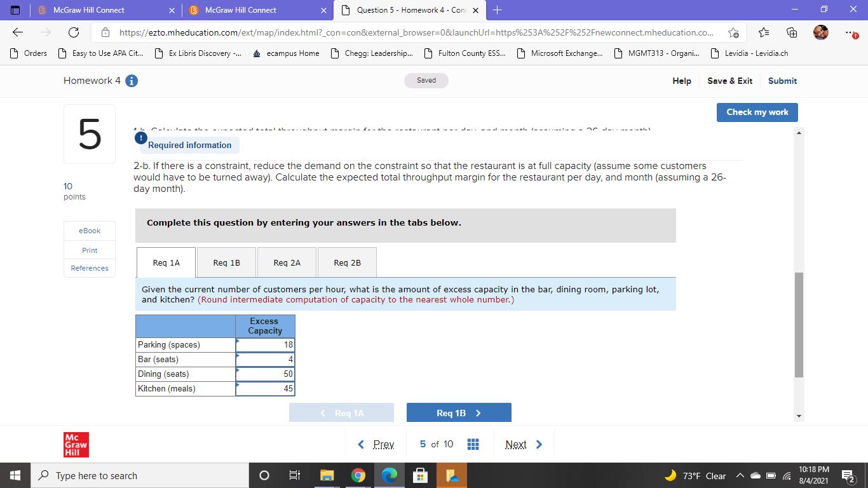Open the question grid next to 5 of 10

[x=473, y=444]
